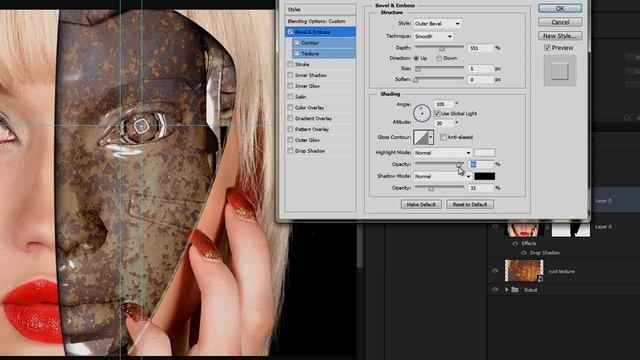Select the Inner Shadow label in styles list
This screenshot has width=640, height=360.
click(311, 75)
